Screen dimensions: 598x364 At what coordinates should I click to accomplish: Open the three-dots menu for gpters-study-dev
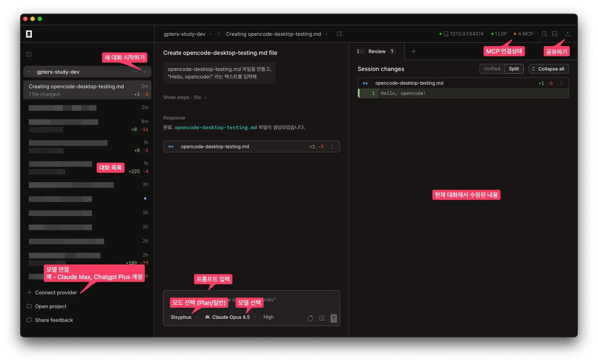point(134,72)
